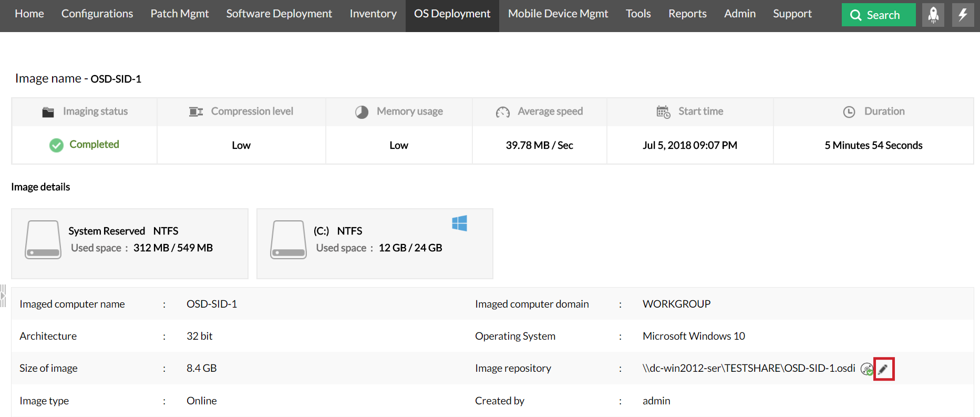Click the System Reserved drive icon
980x417 pixels.
tap(43, 240)
